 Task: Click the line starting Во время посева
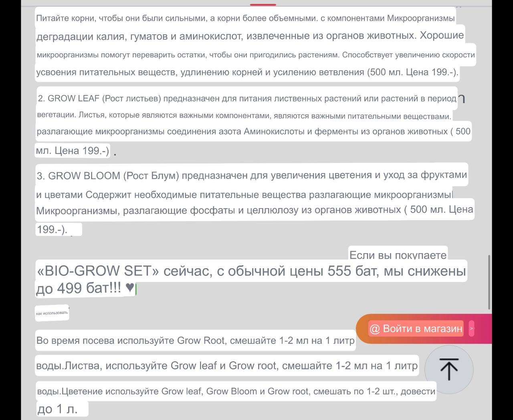pyautogui.click(x=195, y=340)
